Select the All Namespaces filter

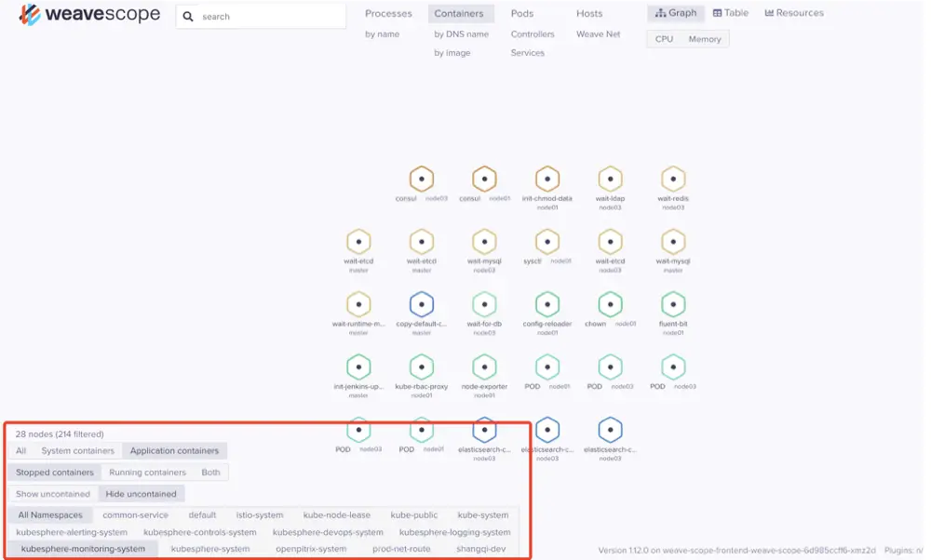tap(50, 515)
